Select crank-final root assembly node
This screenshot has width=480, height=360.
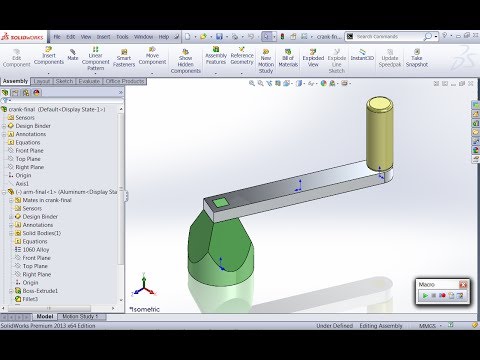57,109
